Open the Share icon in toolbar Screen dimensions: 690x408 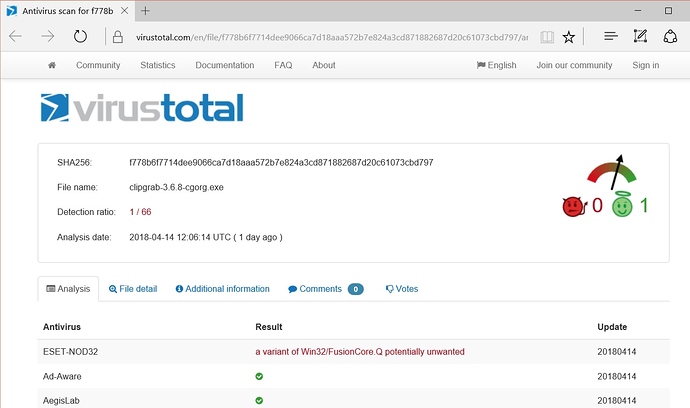(x=670, y=36)
